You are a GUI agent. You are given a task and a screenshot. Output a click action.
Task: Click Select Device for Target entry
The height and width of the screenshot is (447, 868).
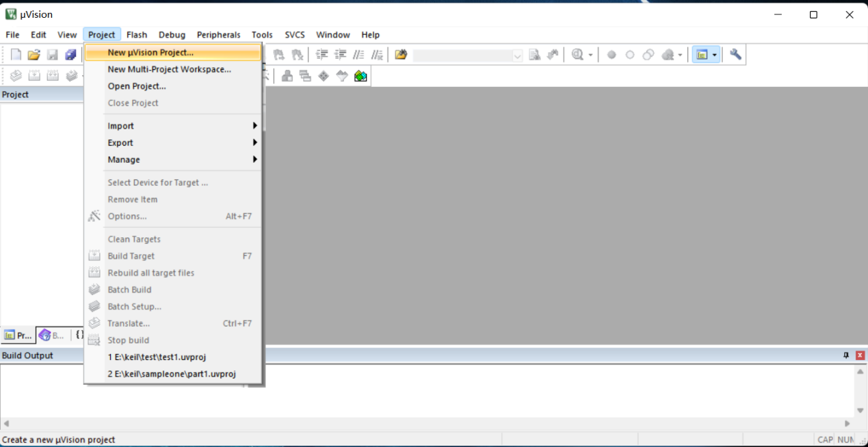click(173, 183)
